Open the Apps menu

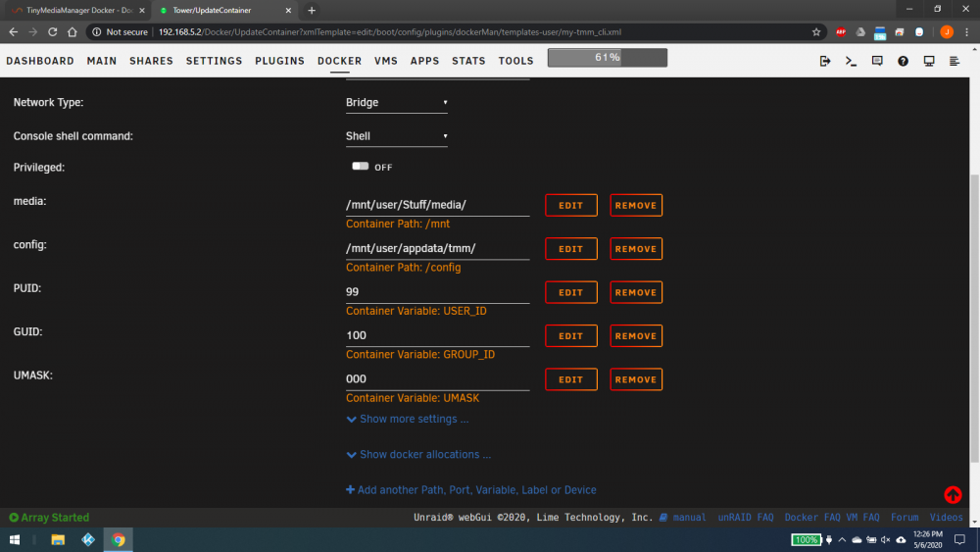click(424, 61)
